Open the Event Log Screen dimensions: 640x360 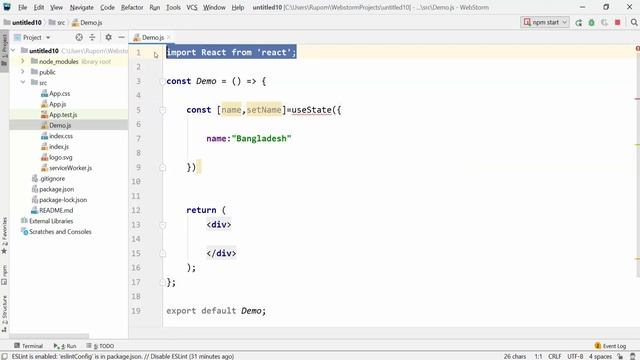coord(610,346)
